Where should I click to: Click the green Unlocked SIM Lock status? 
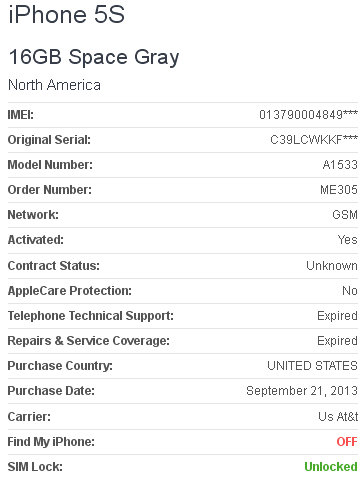[x=331, y=467]
